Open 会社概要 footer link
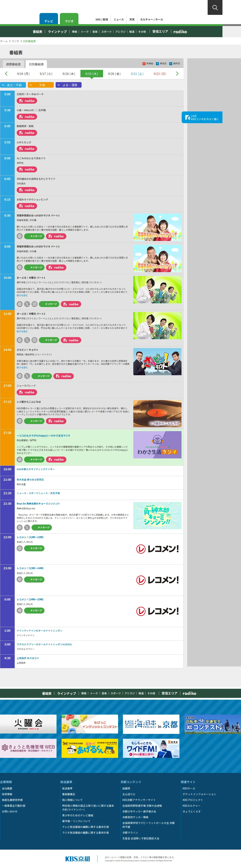 7,788
